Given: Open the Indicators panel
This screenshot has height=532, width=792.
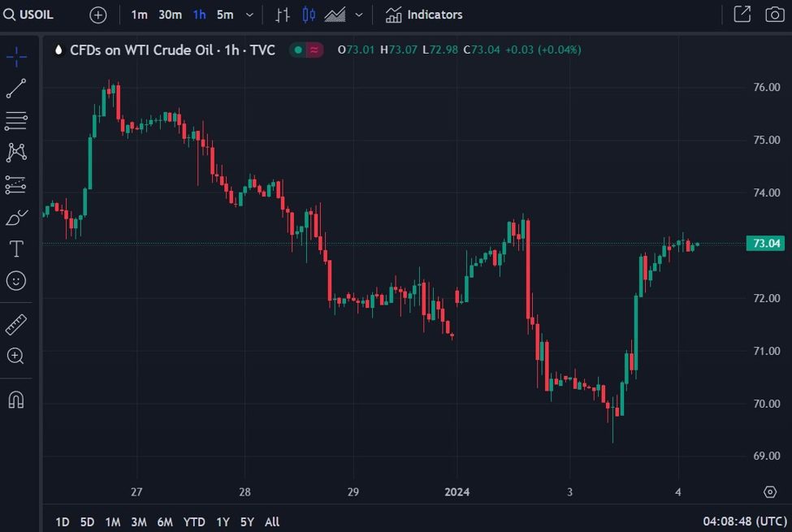Looking at the screenshot, I should (424, 15).
